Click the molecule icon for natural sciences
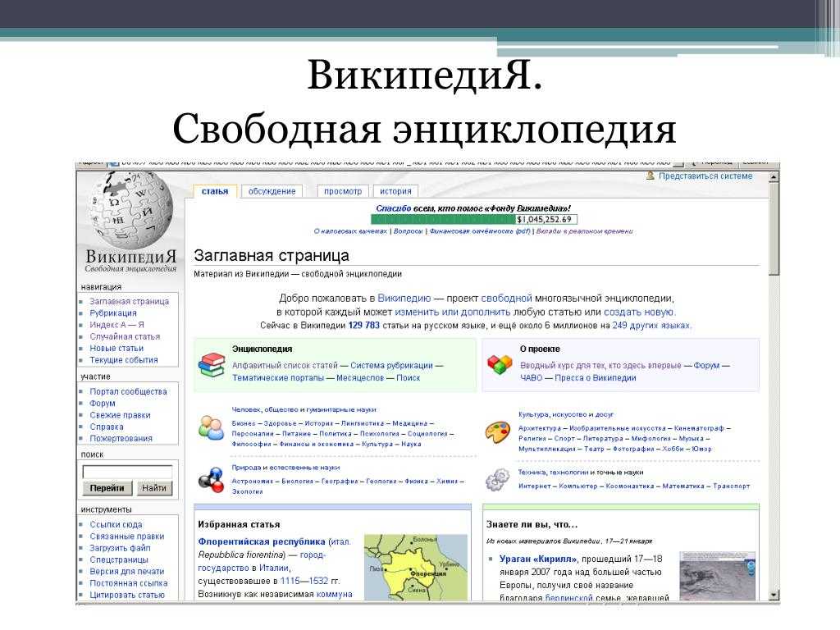The image size is (840, 630). pyautogui.click(x=211, y=479)
